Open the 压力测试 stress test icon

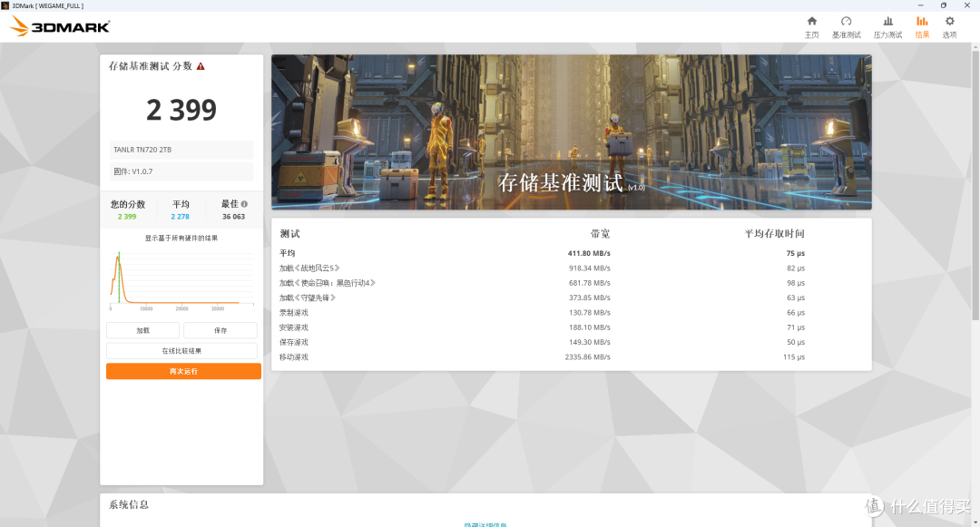coord(887,21)
